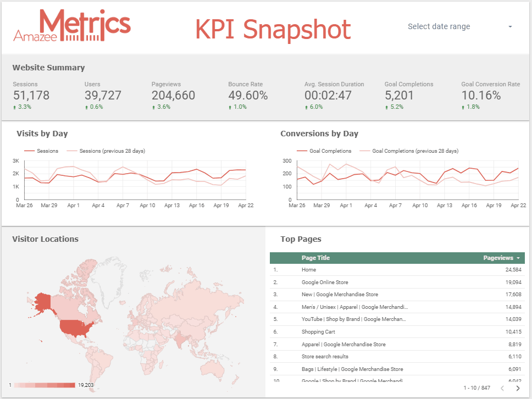Image resolution: width=532 pixels, height=399 pixels.
Task: Select the Users value 39,727
Action: click(103, 95)
